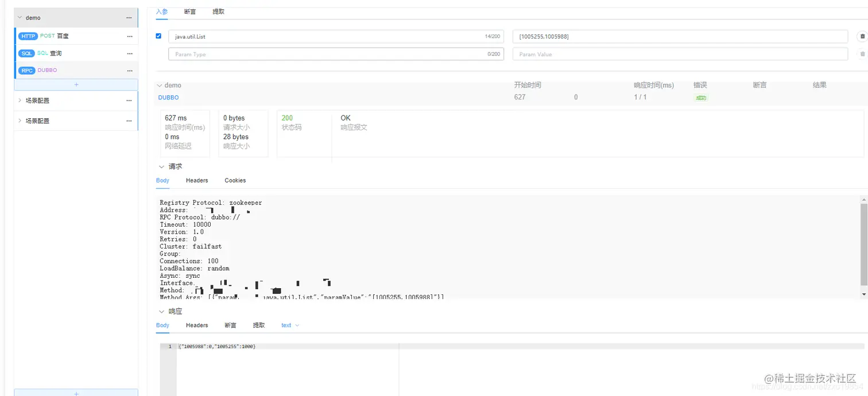Select the request Cookies tab
Screen dimensions: 868x396
click(x=235, y=180)
